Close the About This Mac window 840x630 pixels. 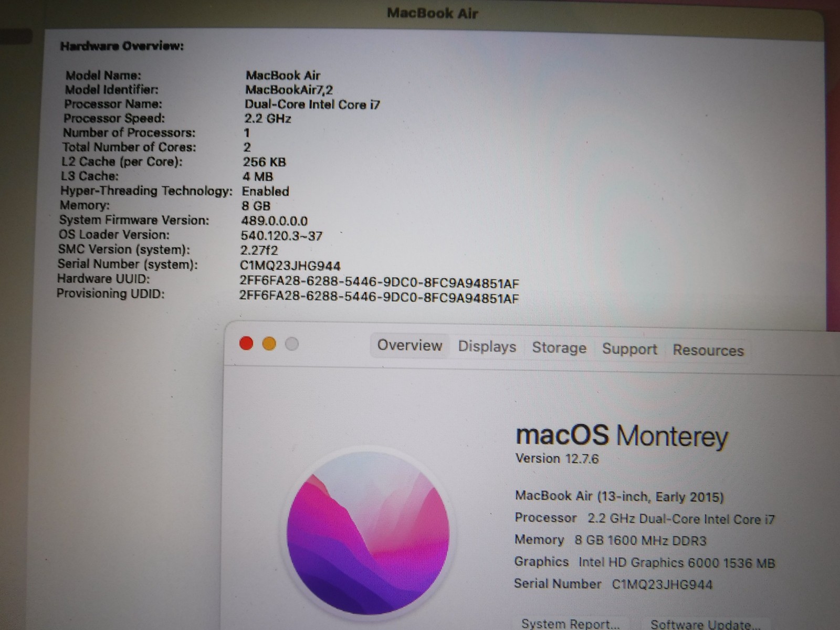(x=246, y=343)
